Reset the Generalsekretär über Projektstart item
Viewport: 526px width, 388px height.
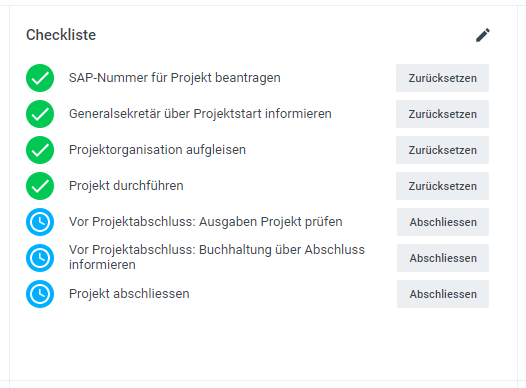442,114
